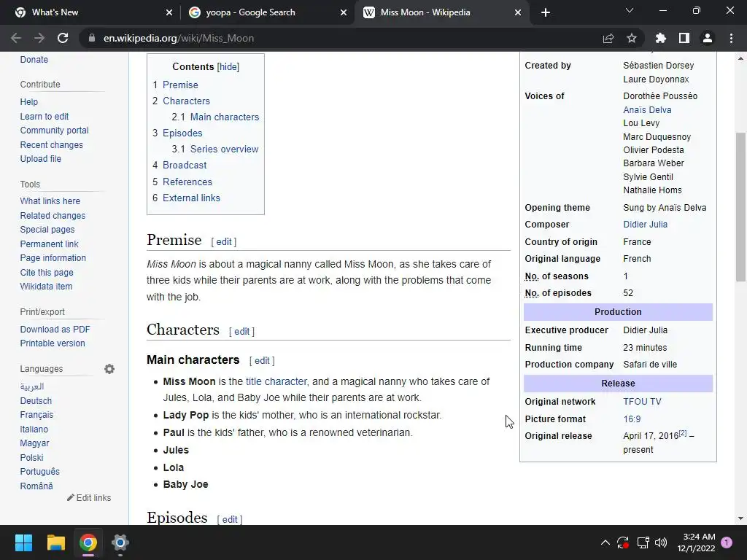This screenshot has height=560, width=747.
Task: Show hidden system tray icons
Action: [x=605, y=542]
